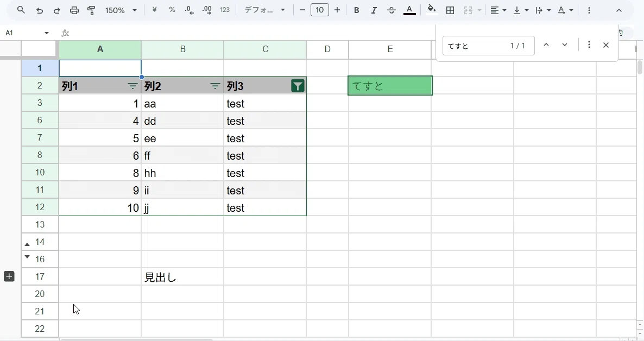
Task: Increase decimal places
Action: (207, 10)
